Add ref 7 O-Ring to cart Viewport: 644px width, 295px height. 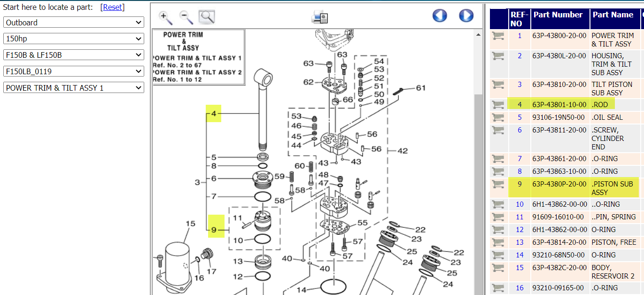click(x=498, y=159)
